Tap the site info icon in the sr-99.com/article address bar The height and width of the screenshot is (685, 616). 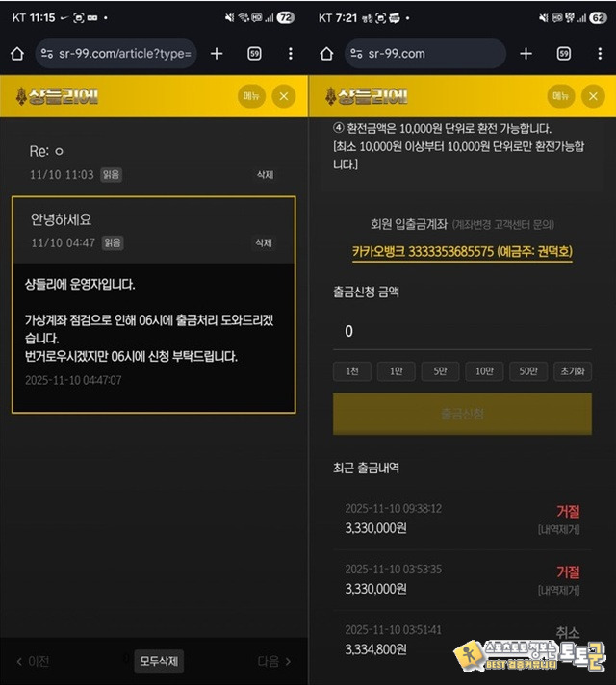coord(50,54)
